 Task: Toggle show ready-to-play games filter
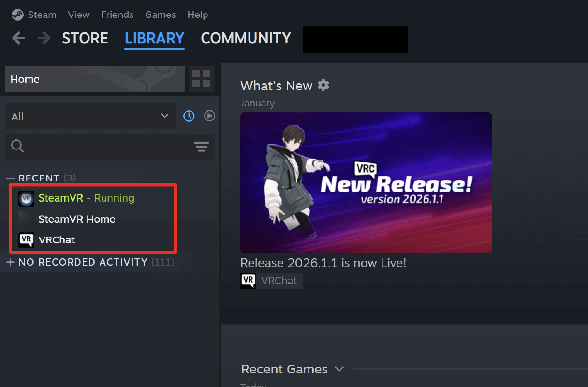209,116
